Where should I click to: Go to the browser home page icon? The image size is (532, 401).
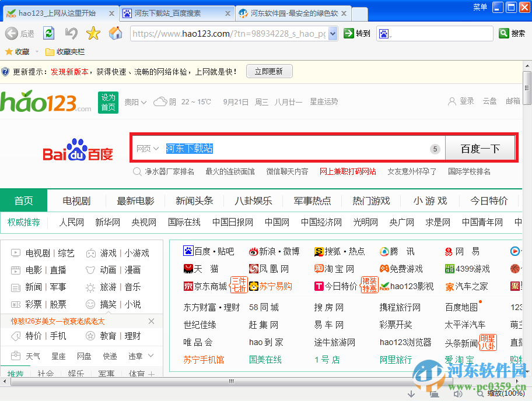116,33
